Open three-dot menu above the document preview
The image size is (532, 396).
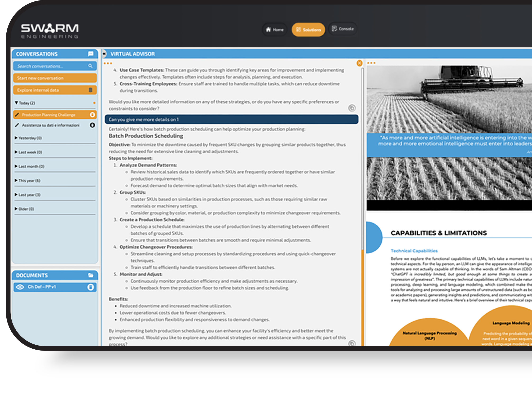[x=371, y=63]
